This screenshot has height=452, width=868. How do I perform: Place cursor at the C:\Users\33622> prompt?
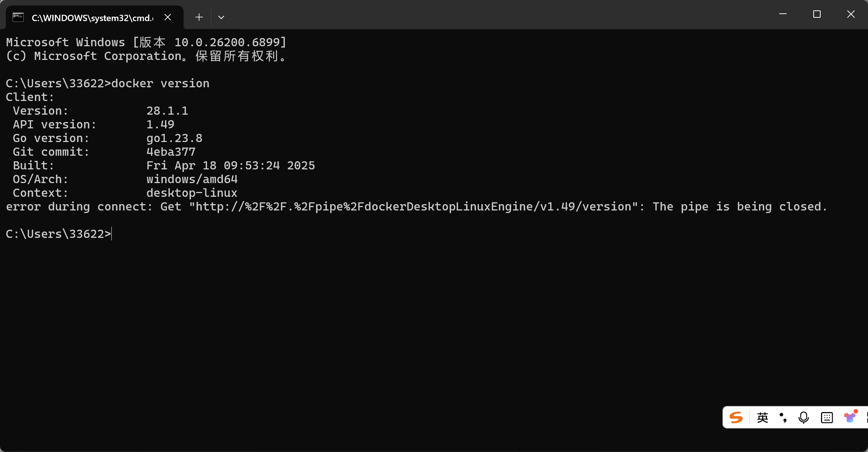111,233
